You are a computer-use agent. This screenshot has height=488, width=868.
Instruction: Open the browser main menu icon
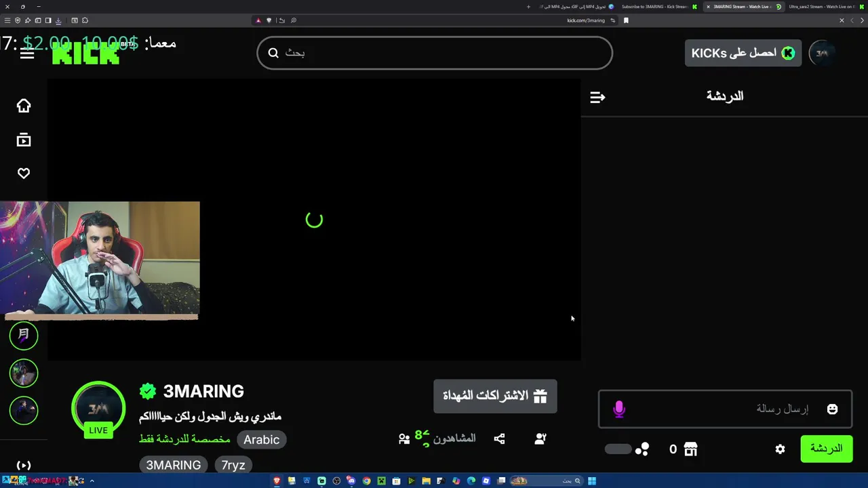7,20
